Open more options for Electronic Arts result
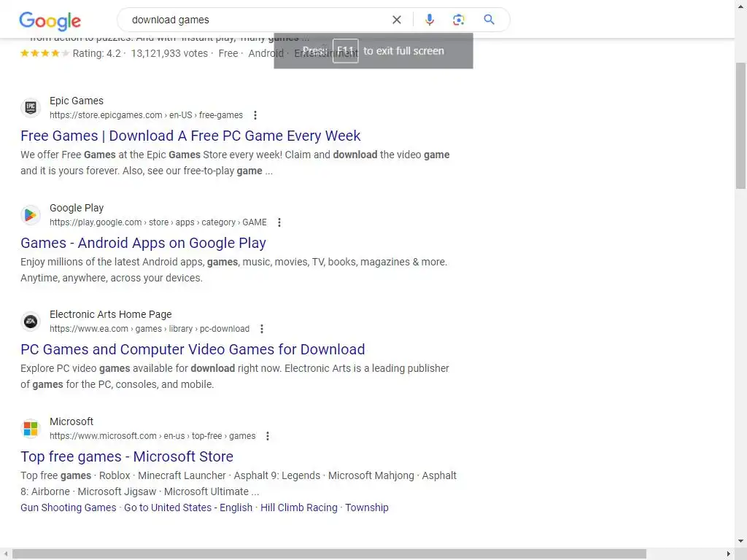 coord(262,329)
